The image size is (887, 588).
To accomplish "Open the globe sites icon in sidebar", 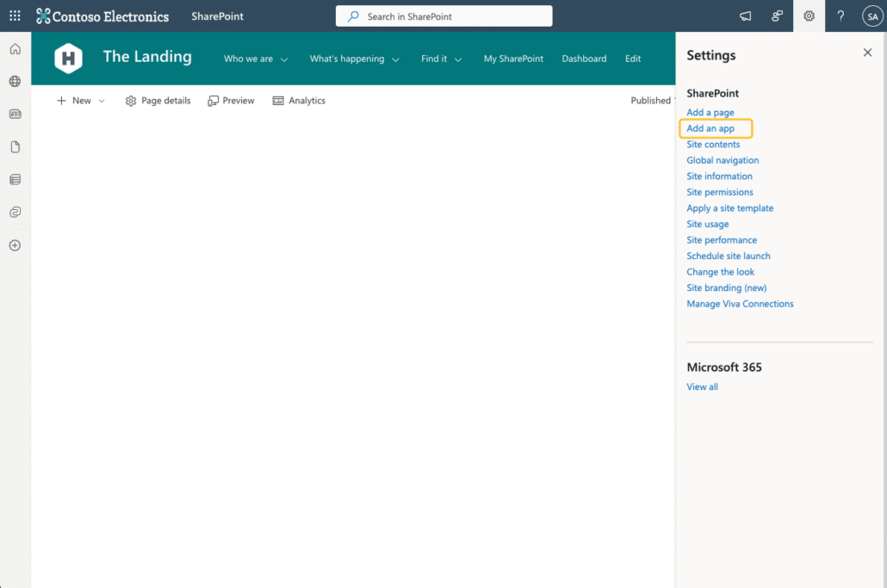I will click(15, 82).
